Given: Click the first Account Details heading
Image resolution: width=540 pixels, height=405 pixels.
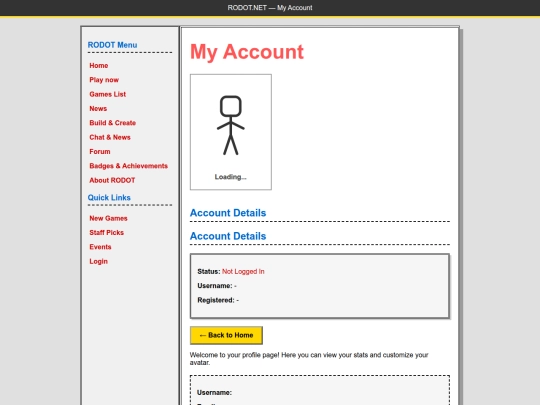Looking at the screenshot, I should click(228, 213).
